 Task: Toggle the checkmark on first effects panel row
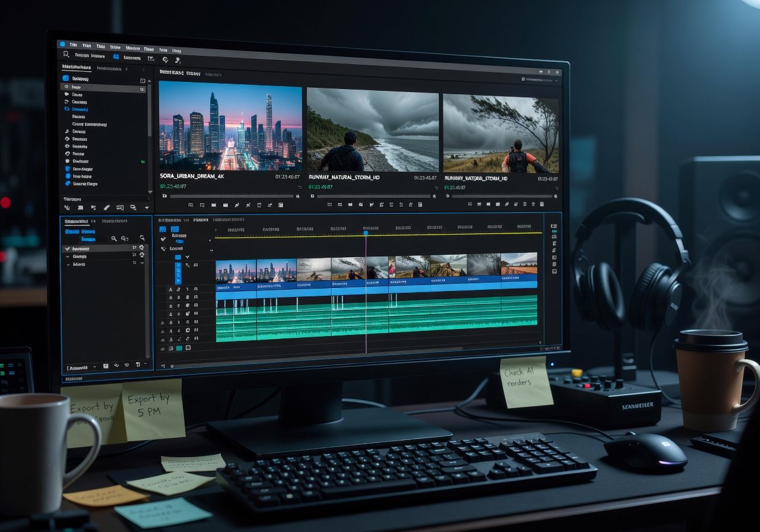point(67,249)
